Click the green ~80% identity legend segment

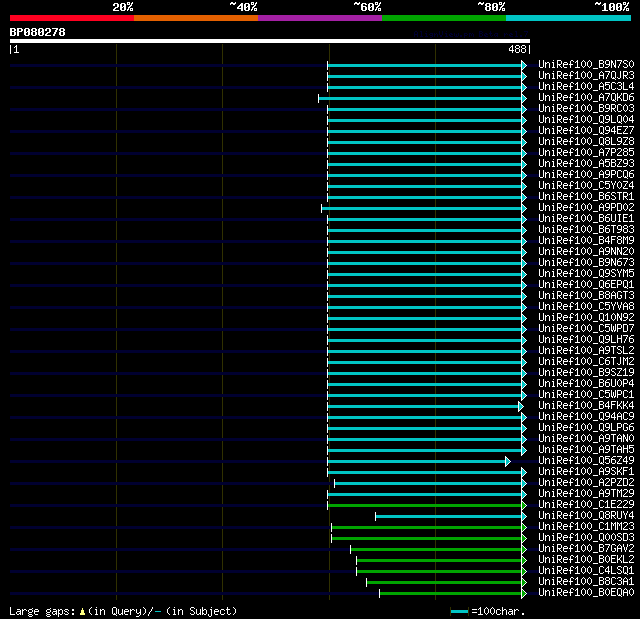point(444,18)
